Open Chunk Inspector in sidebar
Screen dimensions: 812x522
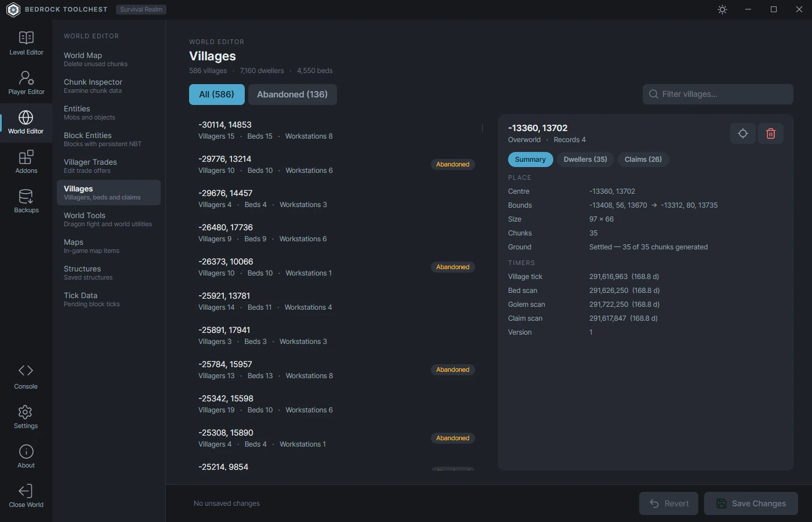[108, 86]
